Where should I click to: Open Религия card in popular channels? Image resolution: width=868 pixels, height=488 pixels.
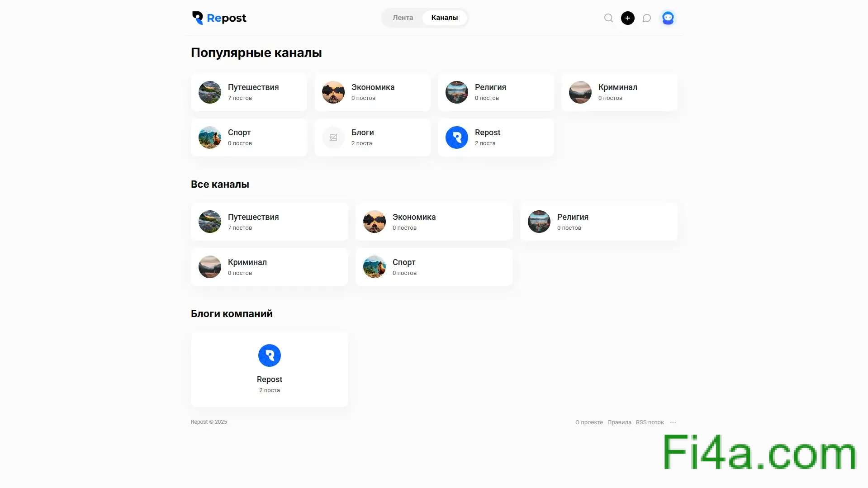tap(496, 92)
